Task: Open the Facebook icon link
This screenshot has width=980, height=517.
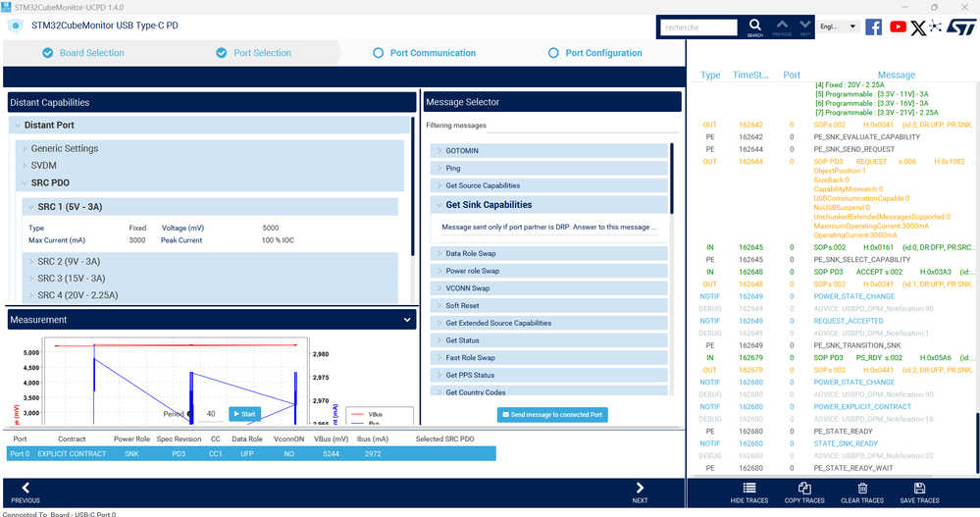Action: coord(874,26)
